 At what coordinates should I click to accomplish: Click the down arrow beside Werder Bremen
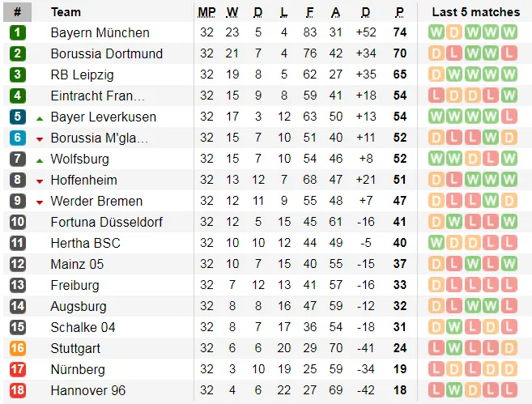[39, 202]
